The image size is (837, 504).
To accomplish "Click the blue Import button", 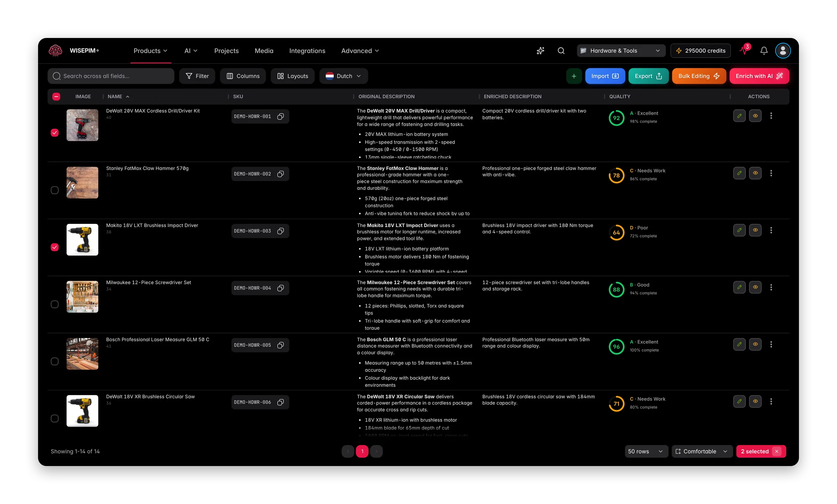I will [605, 76].
